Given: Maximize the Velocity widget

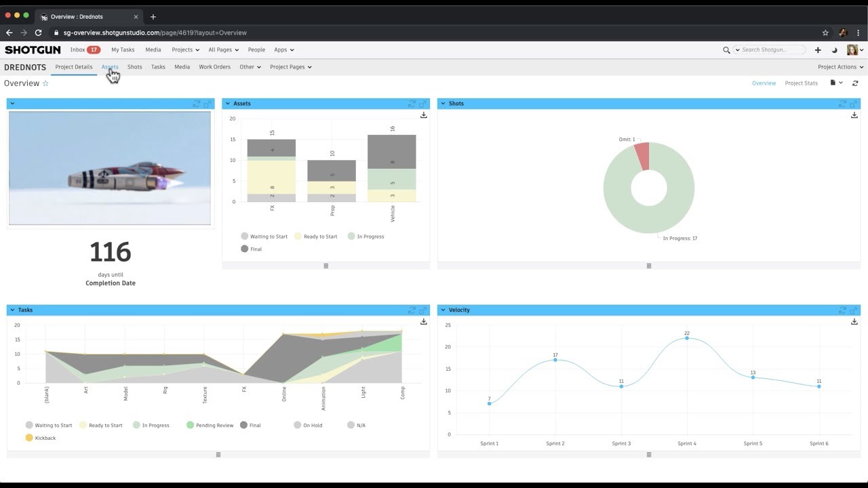Looking at the screenshot, I should tap(854, 310).
